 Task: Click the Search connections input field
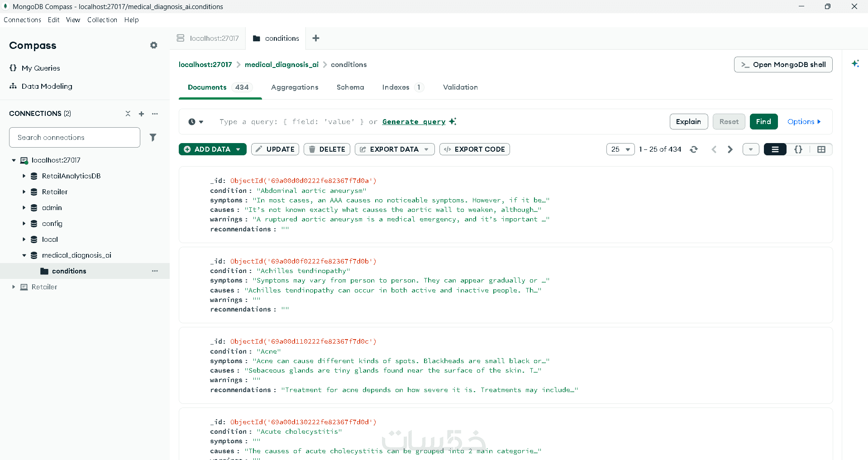pyautogui.click(x=75, y=138)
